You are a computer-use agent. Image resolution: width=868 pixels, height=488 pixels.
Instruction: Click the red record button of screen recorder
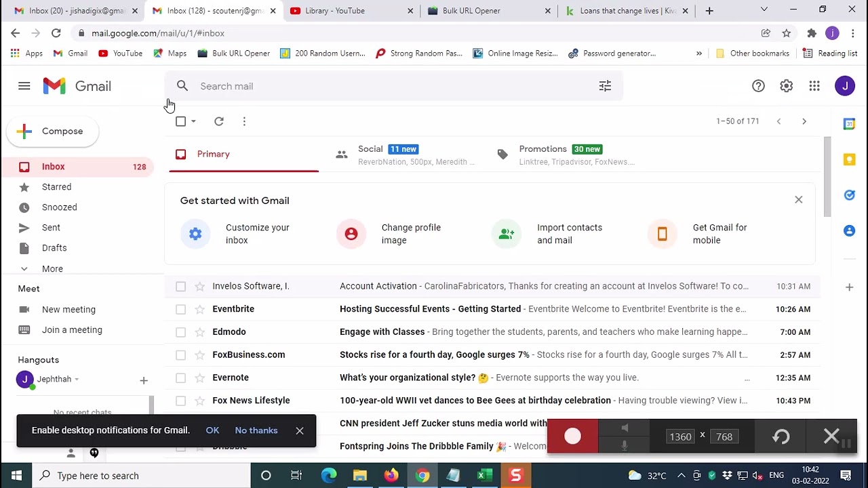(572, 436)
